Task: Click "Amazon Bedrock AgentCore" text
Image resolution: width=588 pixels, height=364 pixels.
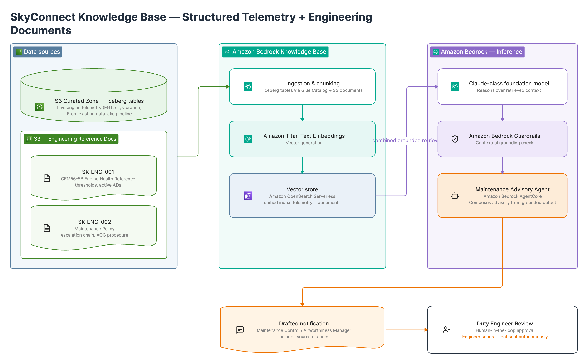Action: (513, 196)
